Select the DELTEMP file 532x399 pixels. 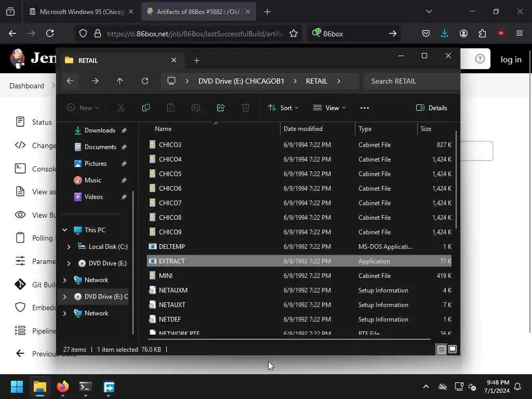coord(299,246)
